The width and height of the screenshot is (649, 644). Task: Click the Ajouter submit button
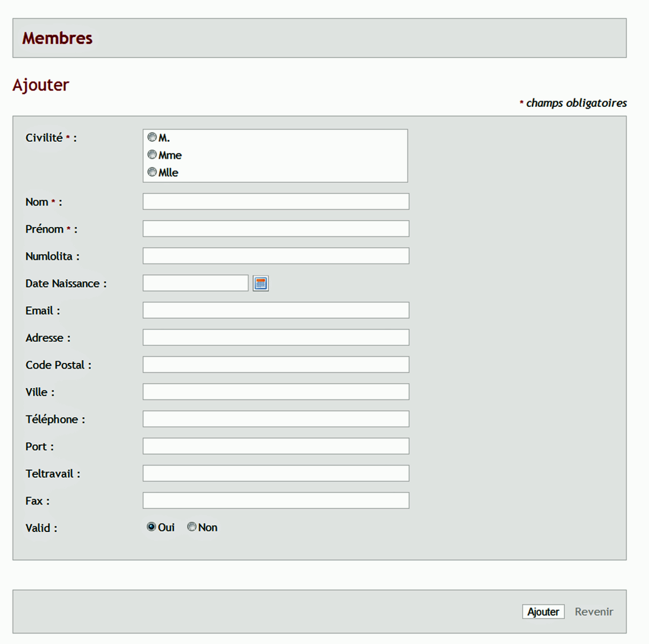(x=543, y=612)
